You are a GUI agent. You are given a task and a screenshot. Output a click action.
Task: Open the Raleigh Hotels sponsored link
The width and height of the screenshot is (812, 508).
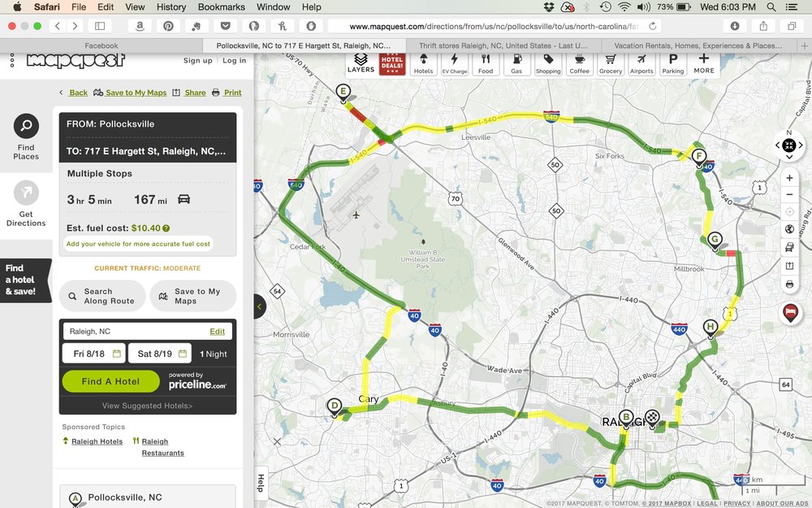(97, 441)
